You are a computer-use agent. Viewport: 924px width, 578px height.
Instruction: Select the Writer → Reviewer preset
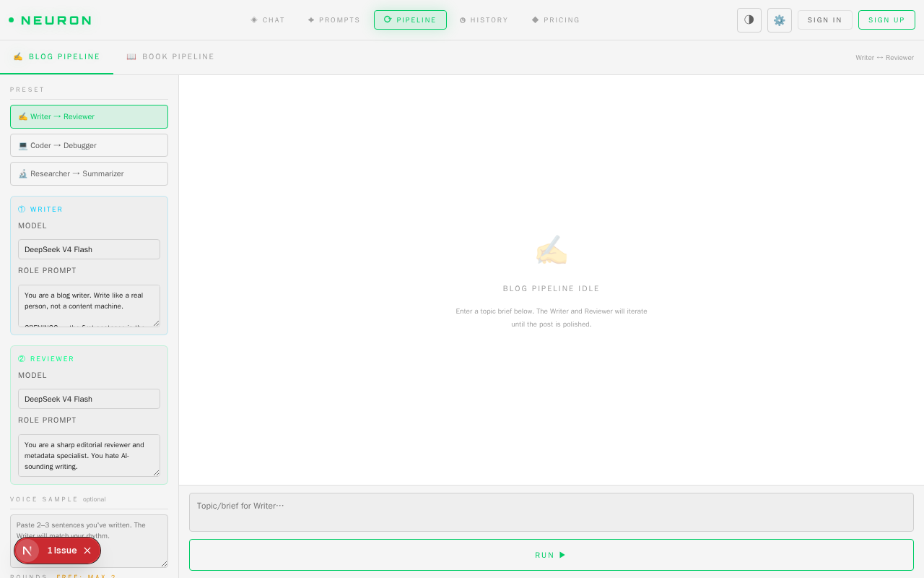(89, 116)
